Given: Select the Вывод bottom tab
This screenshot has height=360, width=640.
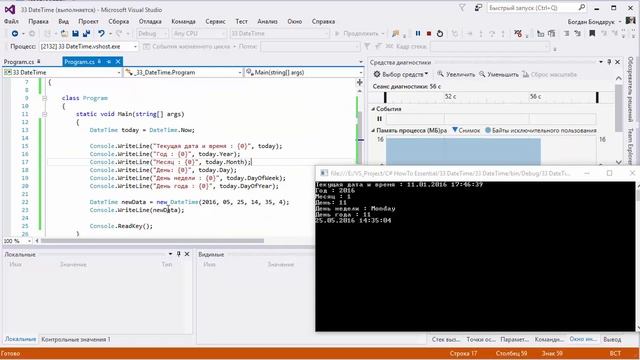Looking at the screenshot, I should tap(612, 339).
